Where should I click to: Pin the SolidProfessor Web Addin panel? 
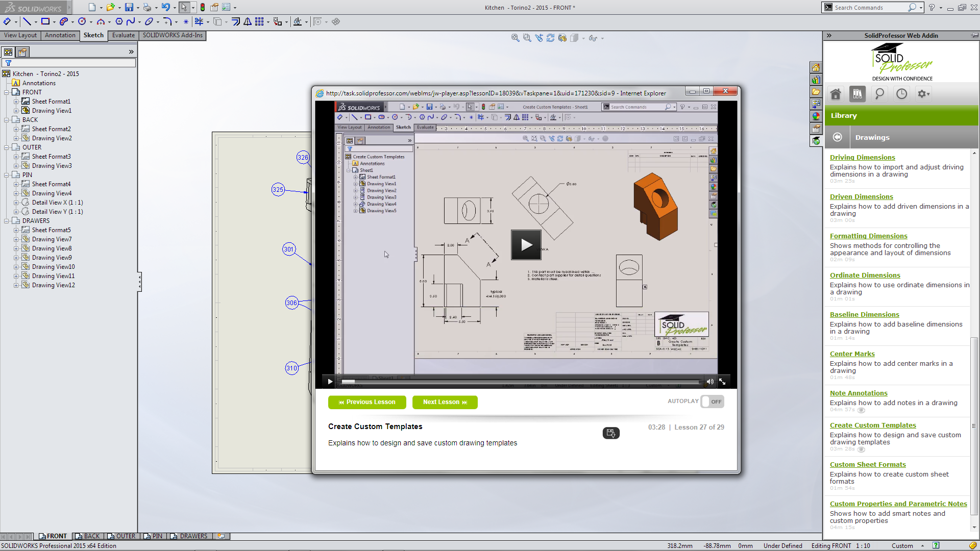pos(974,35)
